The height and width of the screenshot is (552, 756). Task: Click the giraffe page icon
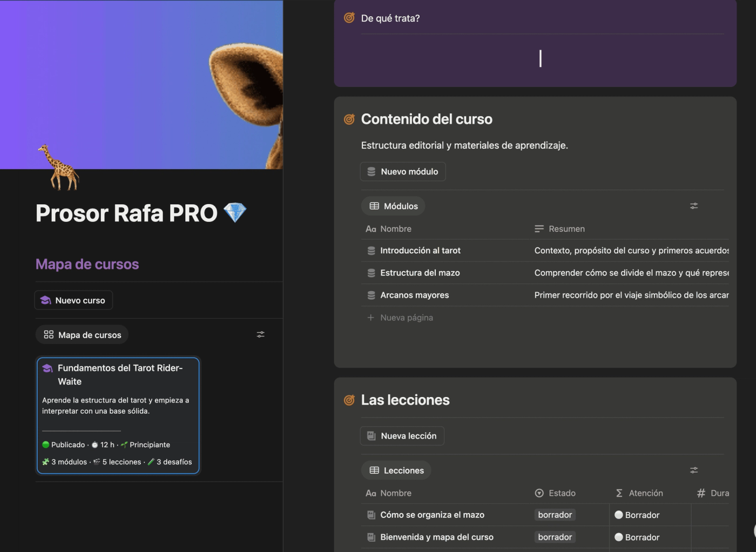(58, 167)
